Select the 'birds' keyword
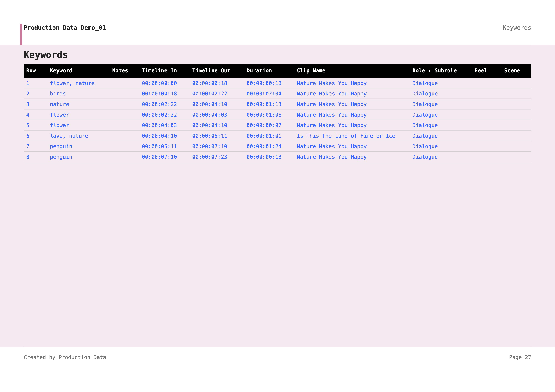Image resolution: width=555 pixels, height=392 pixels. point(58,94)
